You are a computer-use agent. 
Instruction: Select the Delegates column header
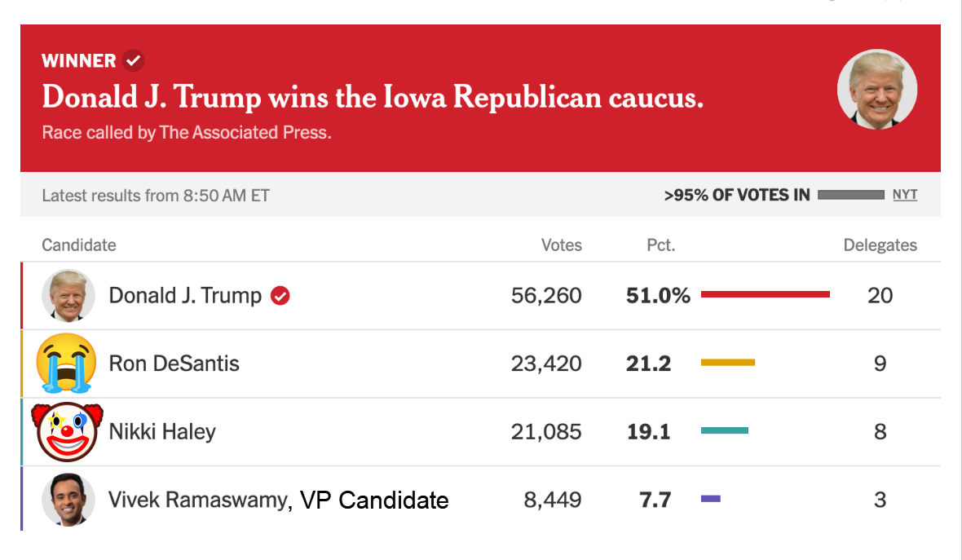tap(880, 245)
